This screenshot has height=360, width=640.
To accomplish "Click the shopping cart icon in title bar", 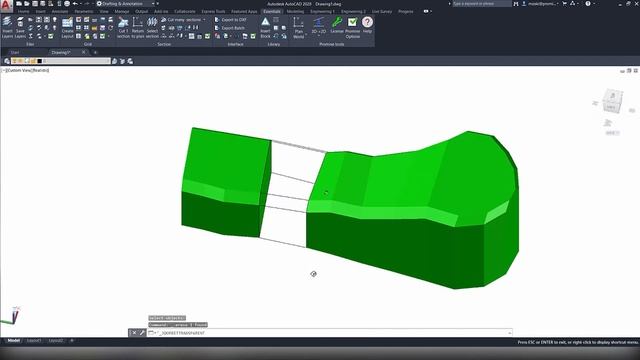I will (565, 3).
